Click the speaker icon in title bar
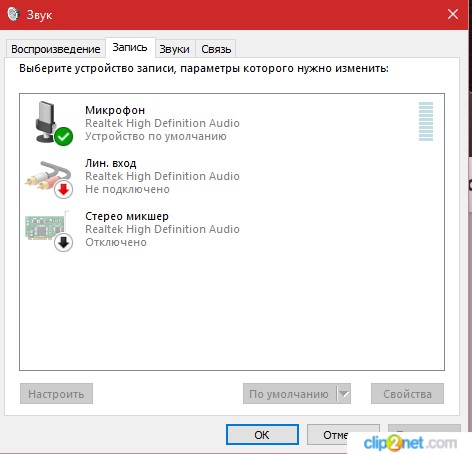Viewport: 472px width, 454px height. [x=14, y=14]
